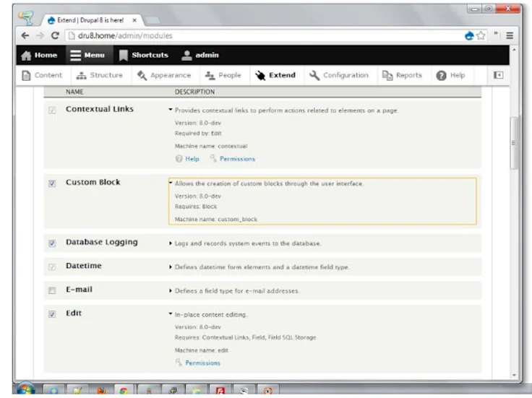Open Permissions link for Contextual Links
The width and height of the screenshot is (532, 398).
point(237,159)
